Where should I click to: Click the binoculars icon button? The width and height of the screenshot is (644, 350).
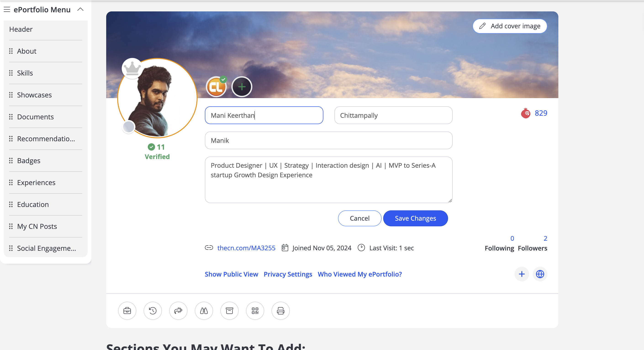point(204,311)
